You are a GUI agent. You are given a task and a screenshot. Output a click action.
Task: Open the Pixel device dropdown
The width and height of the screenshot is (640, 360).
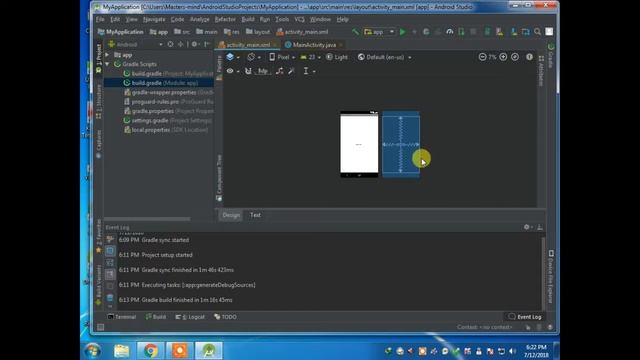pyautogui.click(x=282, y=57)
